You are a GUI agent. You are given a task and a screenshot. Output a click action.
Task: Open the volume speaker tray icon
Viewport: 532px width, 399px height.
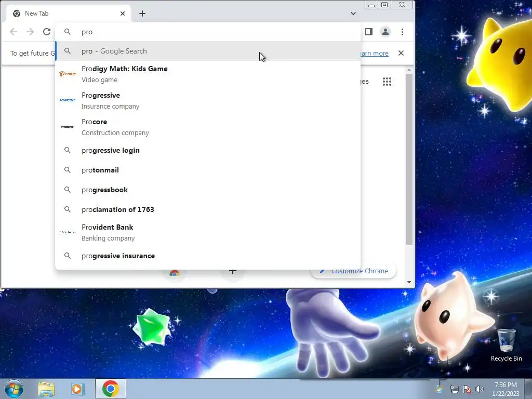pos(480,389)
